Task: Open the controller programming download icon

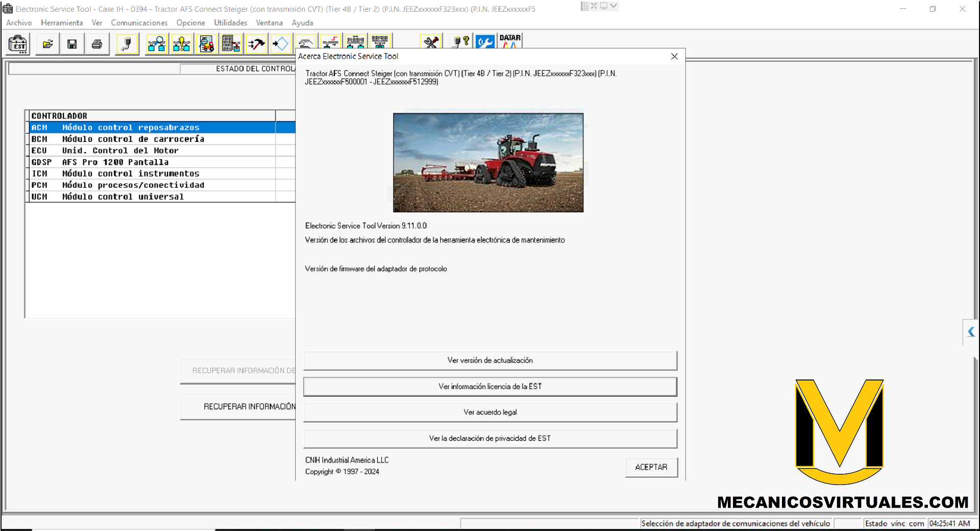Action: (x=231, y=44)
